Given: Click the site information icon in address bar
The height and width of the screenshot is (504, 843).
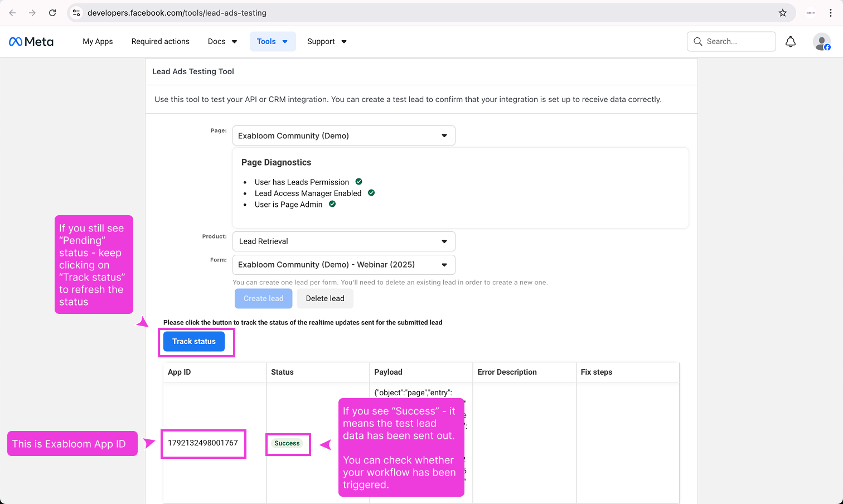Looking at the screenshot, I should (x=77, y=13).
